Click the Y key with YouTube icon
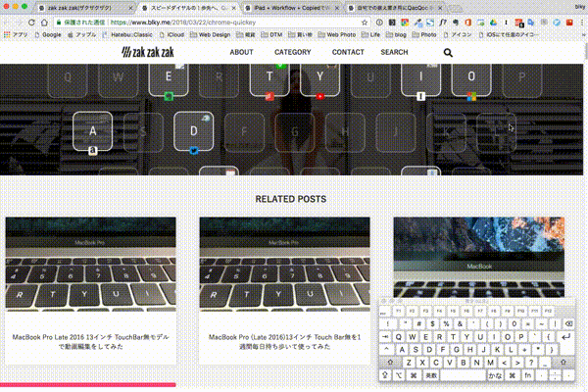588x392 pixels. (319, 79)
